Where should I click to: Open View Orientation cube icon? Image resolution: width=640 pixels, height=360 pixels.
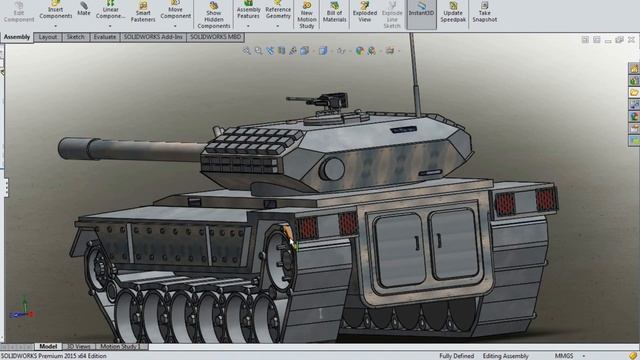tap(304, 51)
